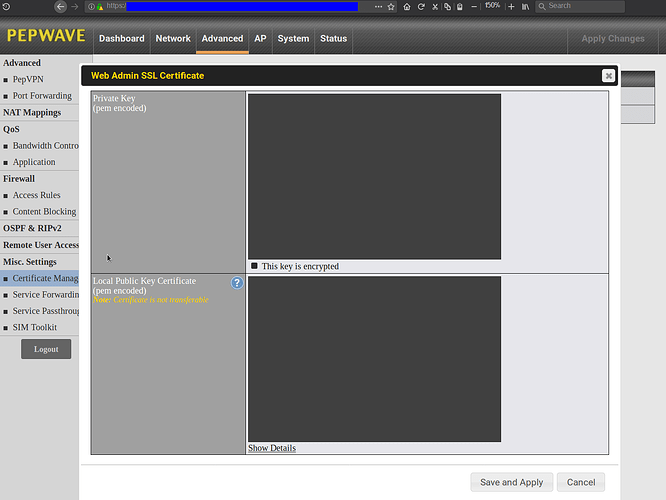Click the Save and Apply button

(511, 482)
